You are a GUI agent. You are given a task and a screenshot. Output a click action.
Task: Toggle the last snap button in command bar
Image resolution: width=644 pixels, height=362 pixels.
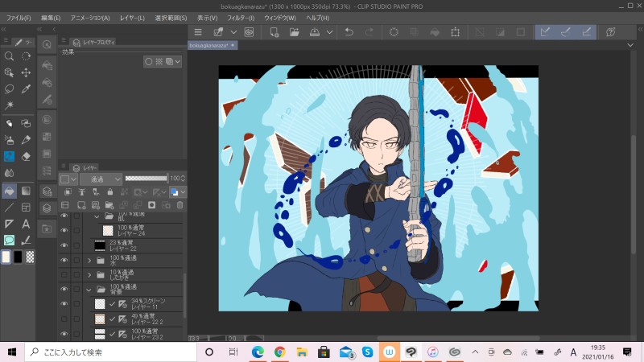coord(587,32)
